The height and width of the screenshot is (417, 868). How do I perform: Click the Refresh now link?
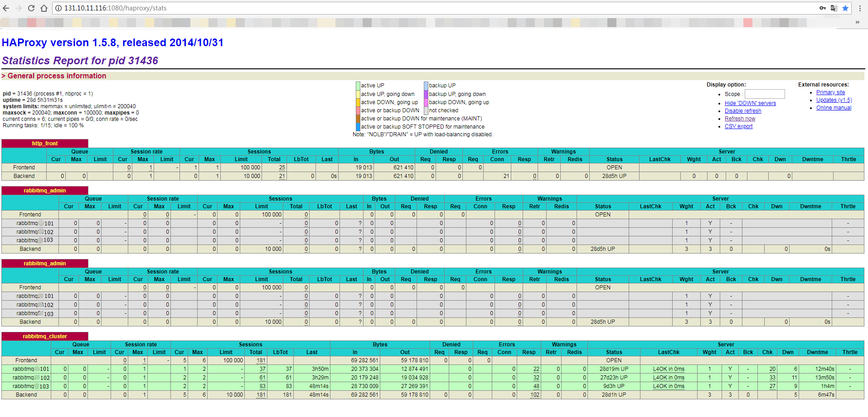tap(740, 119)
